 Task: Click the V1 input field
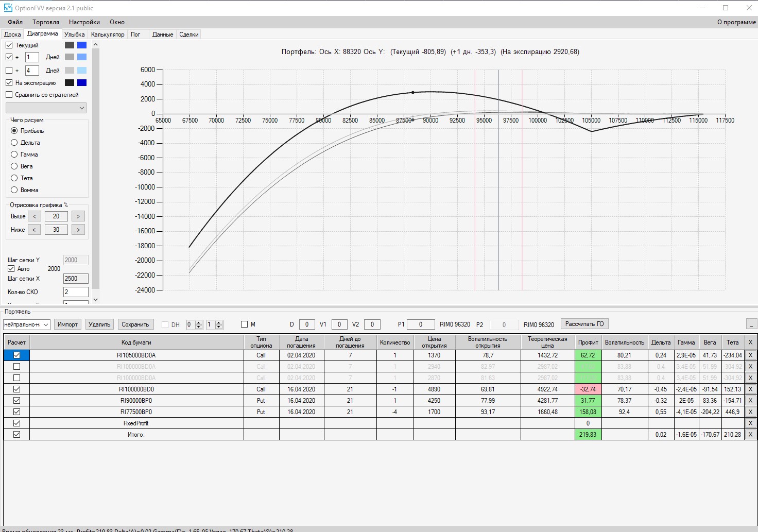pyautogui.click(x=339, y=324)
